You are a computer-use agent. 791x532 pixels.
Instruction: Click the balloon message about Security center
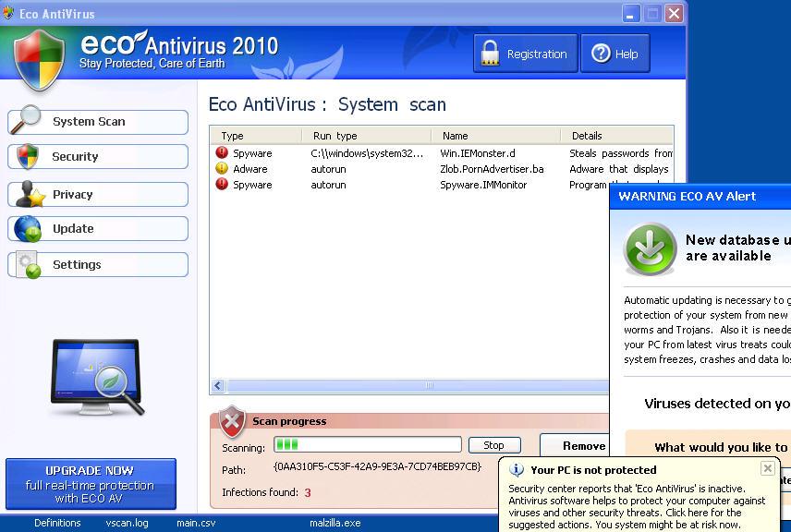tap(637, 506)
